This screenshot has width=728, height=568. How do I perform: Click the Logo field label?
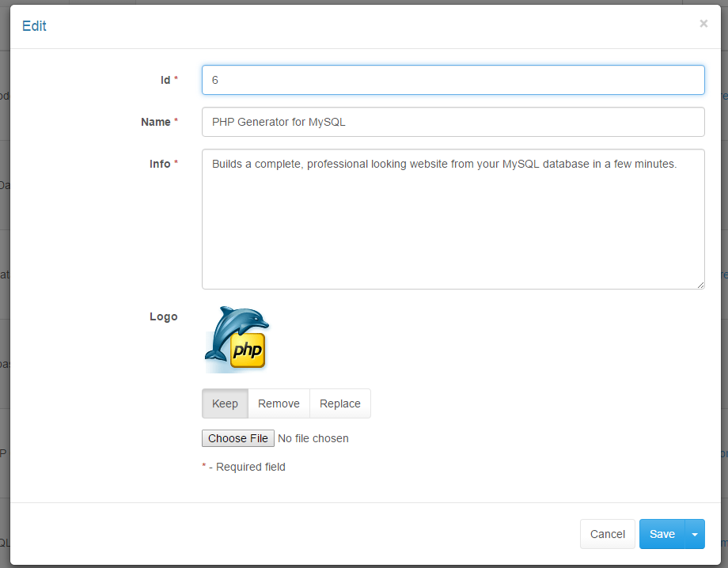(x=164, y=316)
